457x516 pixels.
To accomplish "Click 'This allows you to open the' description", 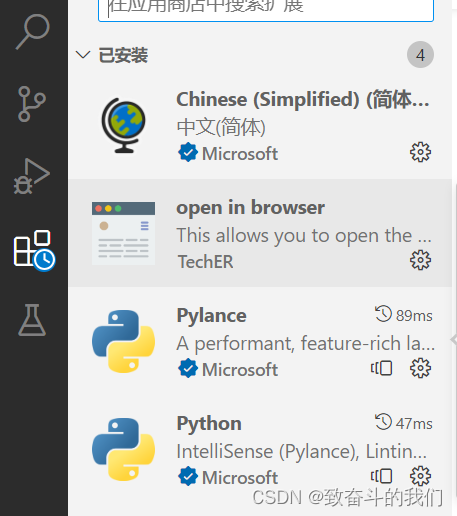I will (304, 235).
